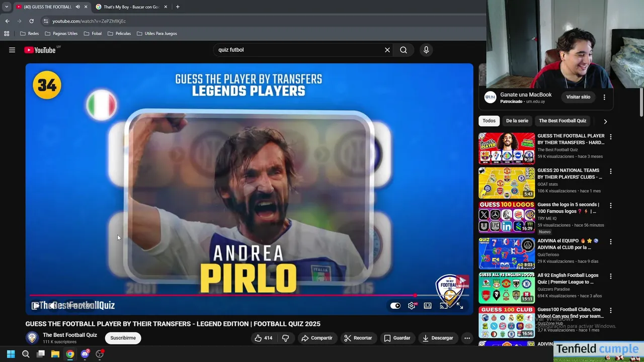
Task: Reload the page in the browser
Action: (31, 21)
